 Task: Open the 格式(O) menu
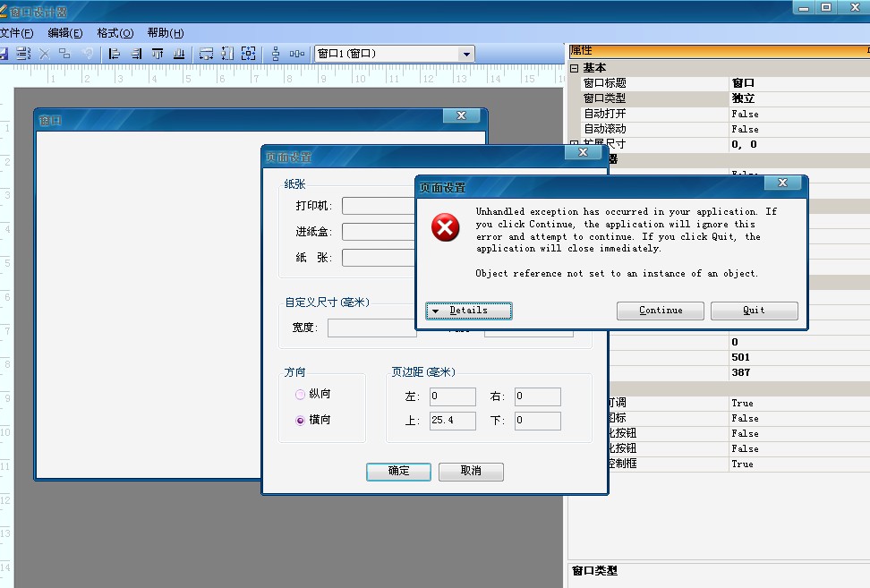pyautogui.click(x=115, y=33)
